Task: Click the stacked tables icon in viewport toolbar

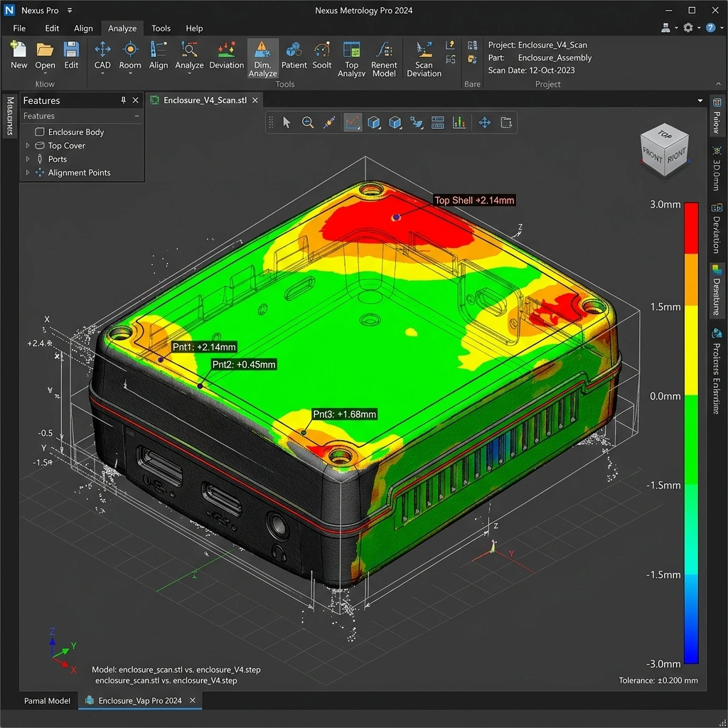Action: pos(437,122)
